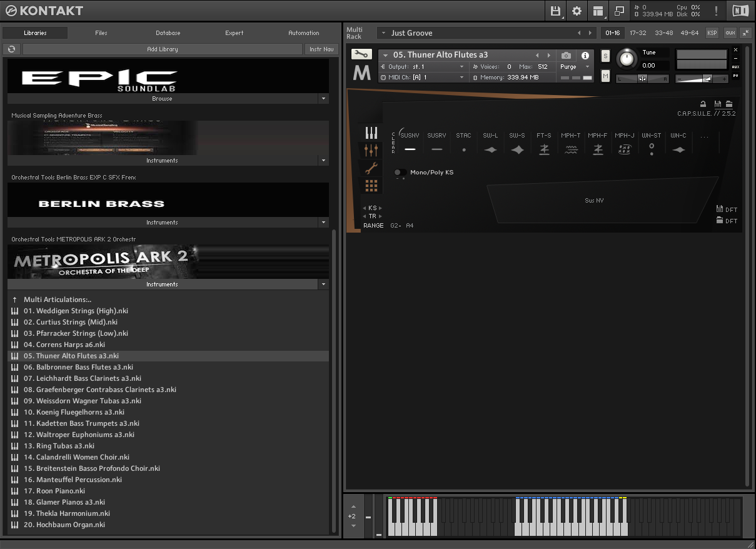The image size is (756, 549).
Task: Take instrument snapshot with camera icon
Action: (x=566, y=55)
